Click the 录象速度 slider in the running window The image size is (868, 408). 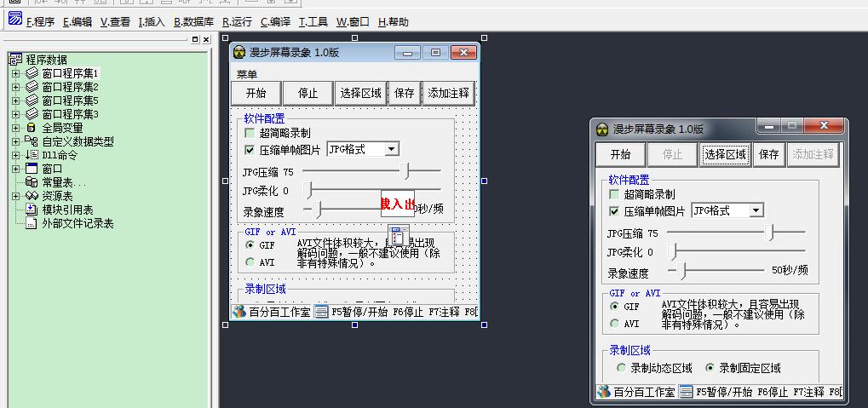click(716, 270)
